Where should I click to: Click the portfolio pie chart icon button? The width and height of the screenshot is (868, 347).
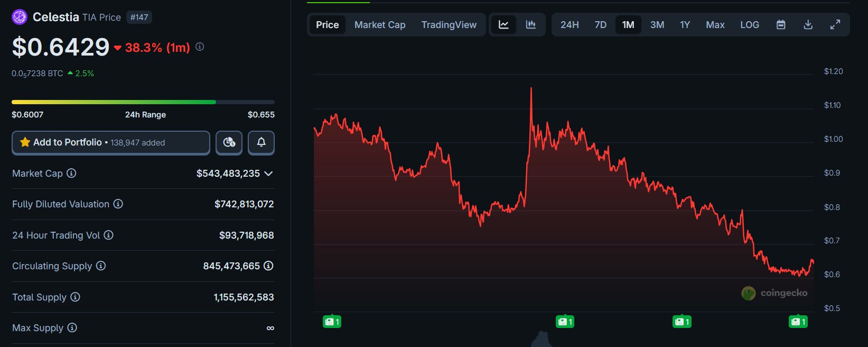(229, 142)
